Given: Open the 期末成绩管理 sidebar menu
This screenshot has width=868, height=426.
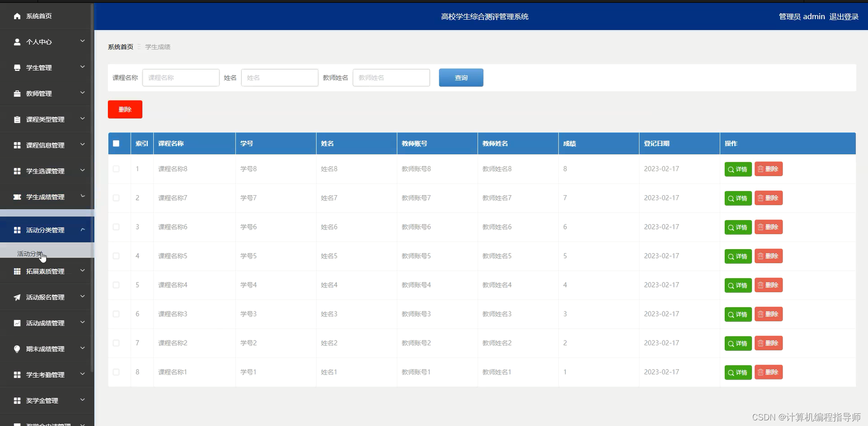Looking at the screenshot, I should [x=45, y=349].
